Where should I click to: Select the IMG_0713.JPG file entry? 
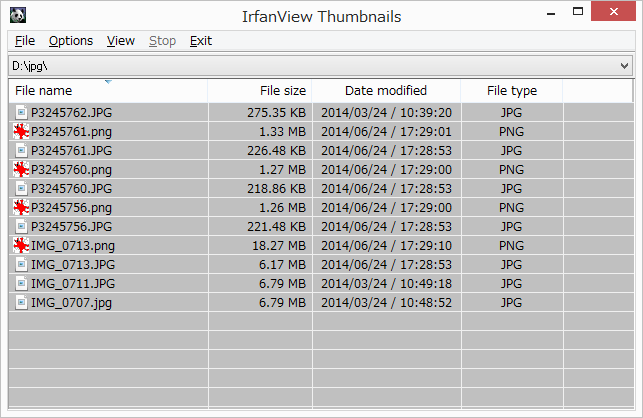[72, 265]
